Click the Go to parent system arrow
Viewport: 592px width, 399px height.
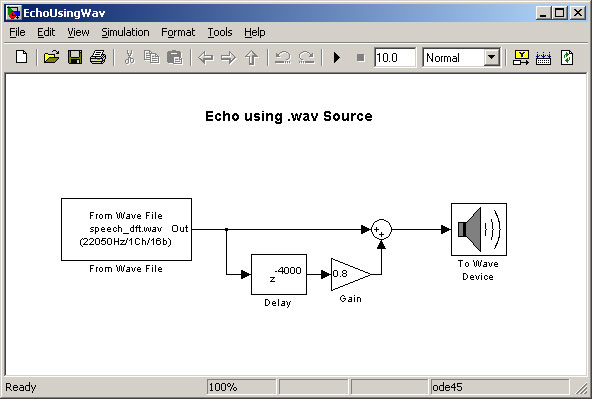coord(251,58)
